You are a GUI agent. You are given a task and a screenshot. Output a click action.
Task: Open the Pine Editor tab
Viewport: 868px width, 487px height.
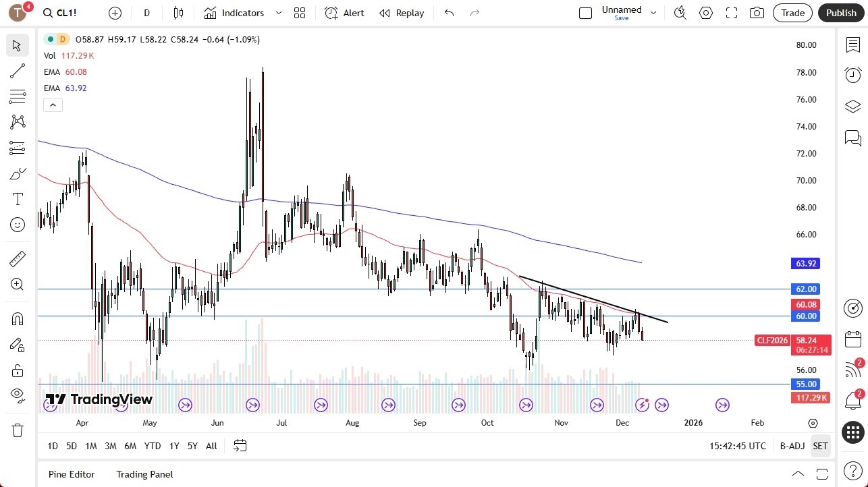[71, 474]
